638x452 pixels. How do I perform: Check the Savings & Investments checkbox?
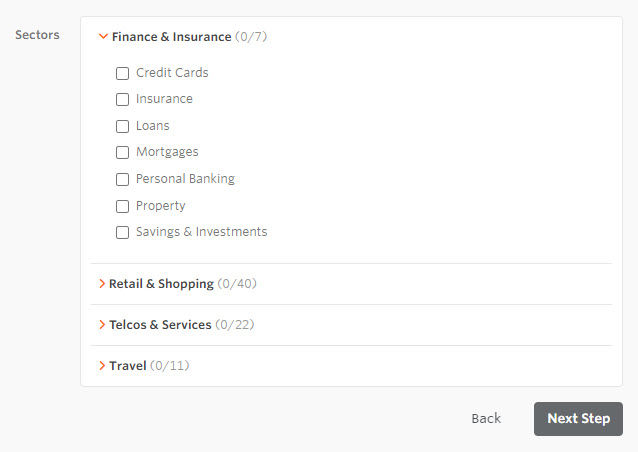(123, 232)
